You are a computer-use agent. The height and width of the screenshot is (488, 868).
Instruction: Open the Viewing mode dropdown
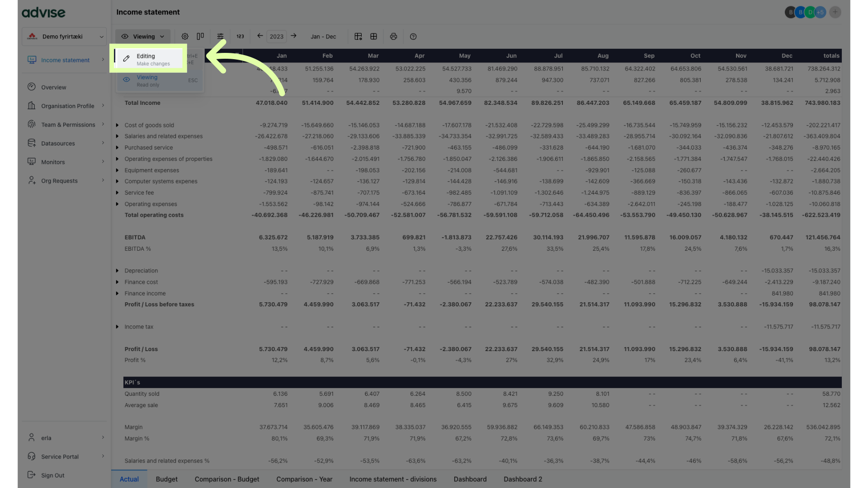(x=143, y=37)
